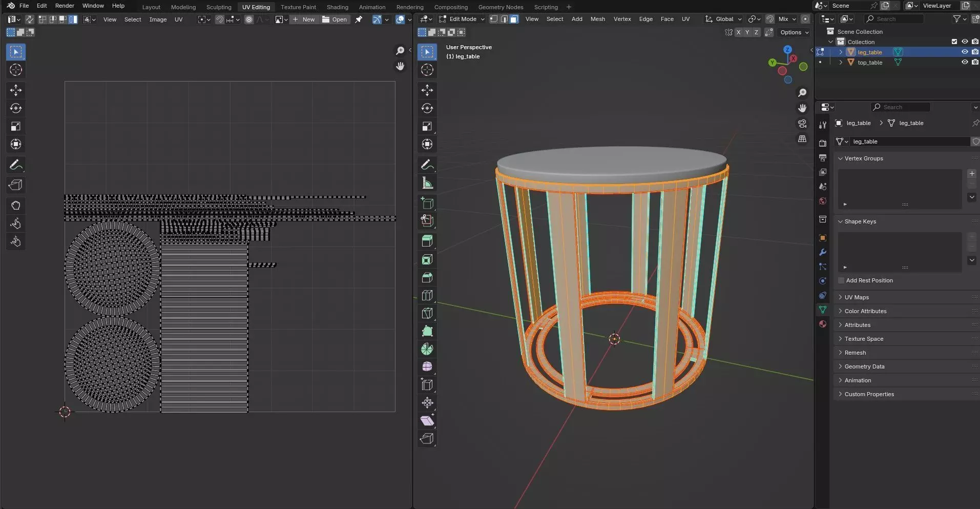
Task: Collapse the Vertex Groups panel
Action: [x=864, y=158]
